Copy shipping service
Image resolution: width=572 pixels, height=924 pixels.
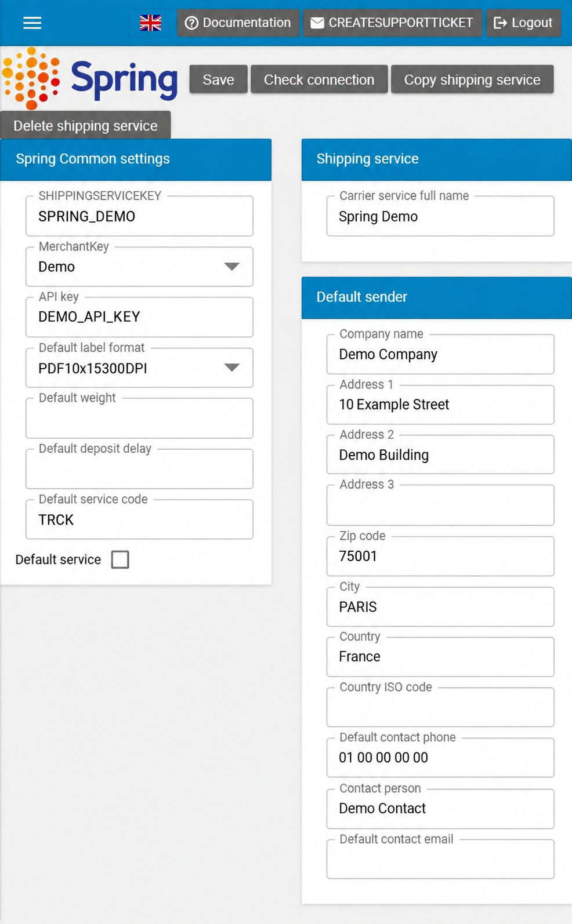pos(472,79)
